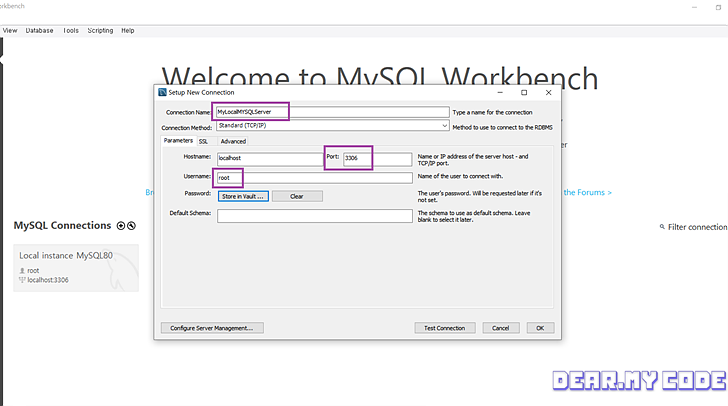
Task: Click Store in Vault button
Action: [x=243, y=196]
